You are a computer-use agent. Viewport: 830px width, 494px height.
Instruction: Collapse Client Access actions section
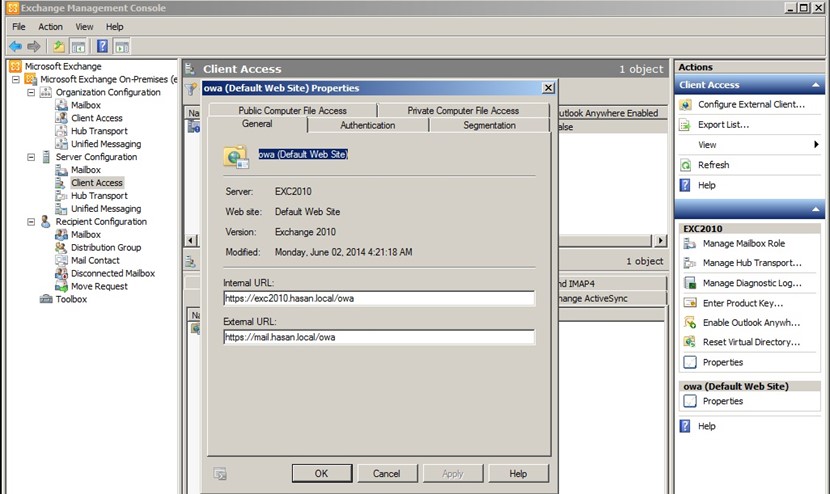point(815,85)
